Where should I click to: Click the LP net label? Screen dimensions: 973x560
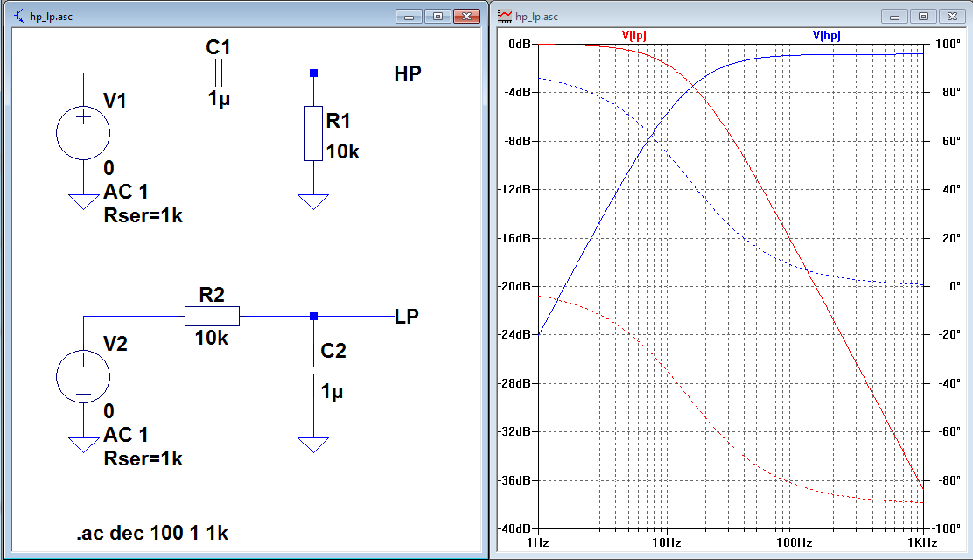tap(407, 317)
